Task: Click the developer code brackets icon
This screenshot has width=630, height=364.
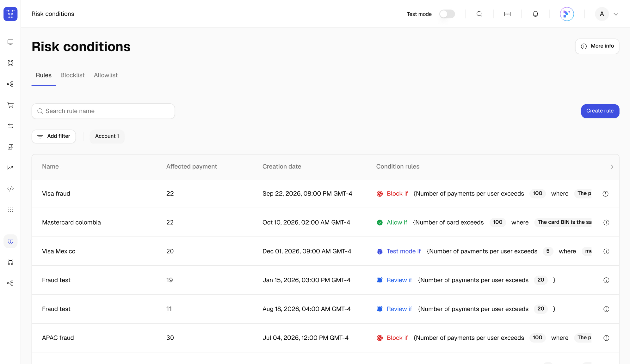Action: coord(10,189)
